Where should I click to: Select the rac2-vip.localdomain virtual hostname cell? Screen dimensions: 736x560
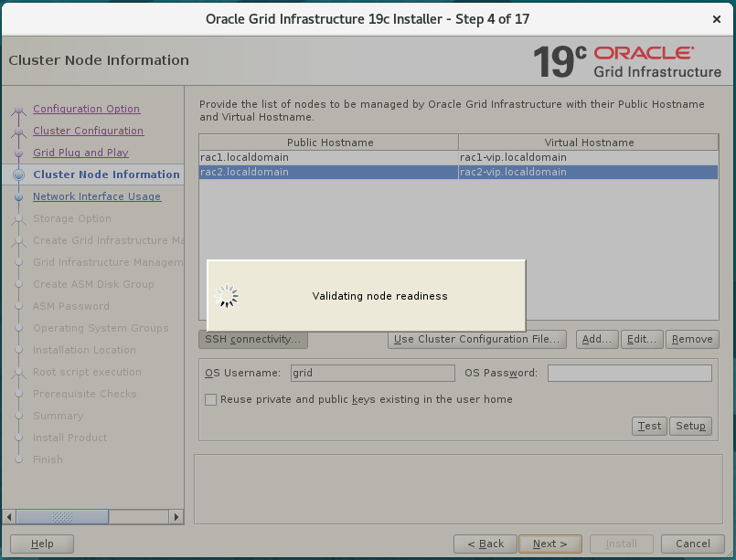(x=588, y=172)
